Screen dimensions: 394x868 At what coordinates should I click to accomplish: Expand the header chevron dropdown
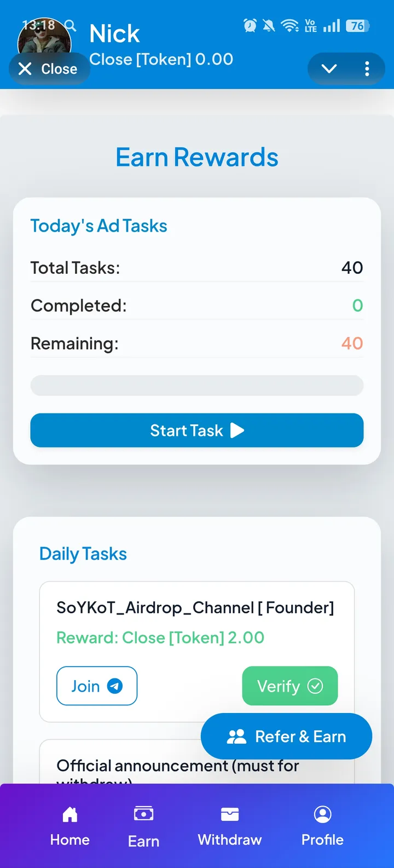pos(329,68)
